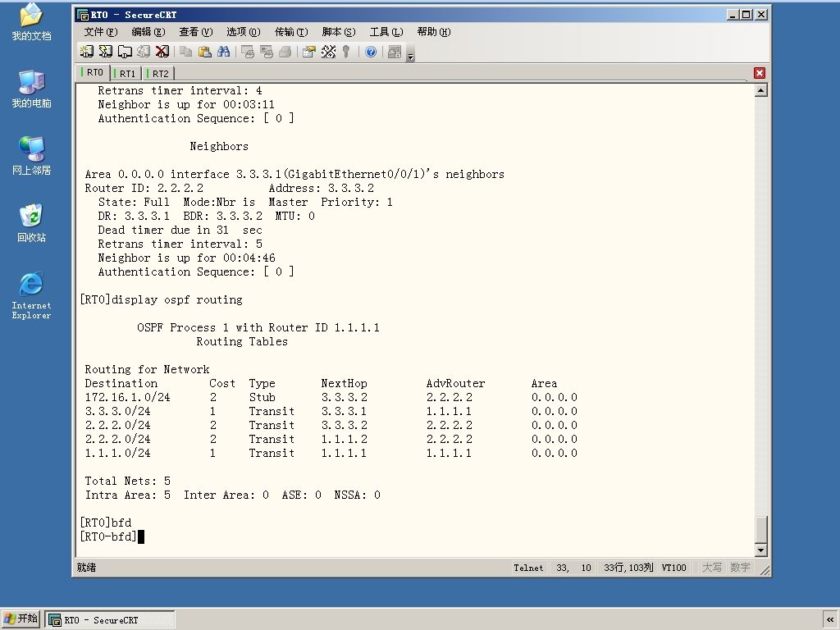Open 我的电脑 desktop icon
This screenshot has width=840, height=630.
[x=32, y=89]
